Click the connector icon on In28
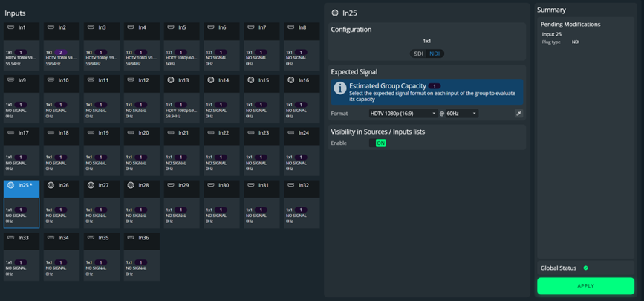 (131, 185)
